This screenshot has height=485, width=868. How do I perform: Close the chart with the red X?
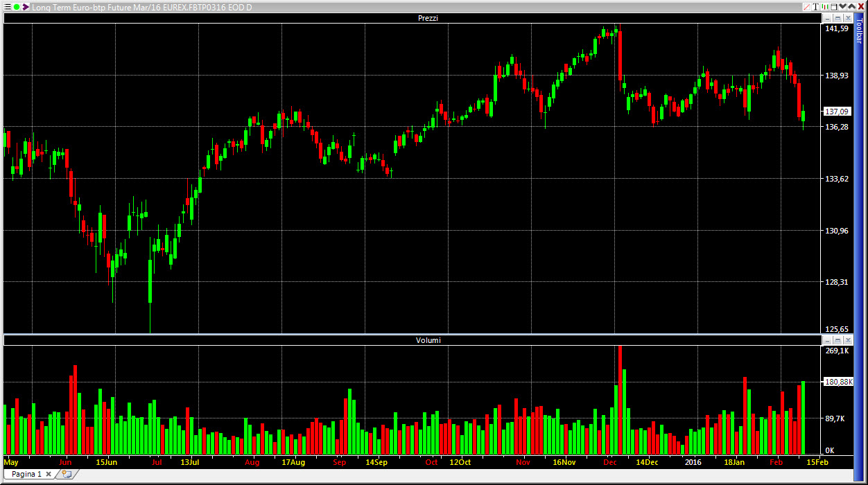point(861,7)
